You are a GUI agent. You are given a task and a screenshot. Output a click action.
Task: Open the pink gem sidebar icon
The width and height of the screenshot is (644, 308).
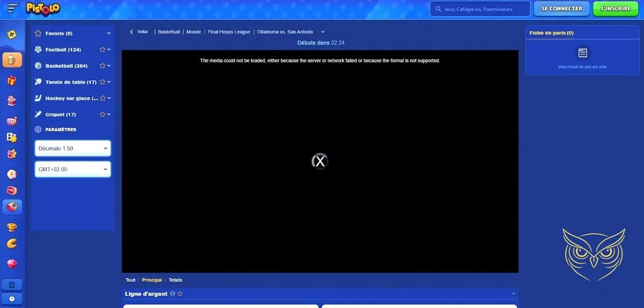pos(12,264)
